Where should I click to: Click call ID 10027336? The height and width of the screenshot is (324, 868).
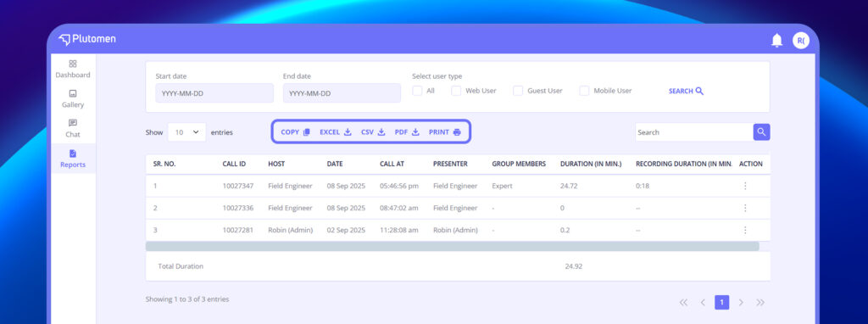(238, 209)
